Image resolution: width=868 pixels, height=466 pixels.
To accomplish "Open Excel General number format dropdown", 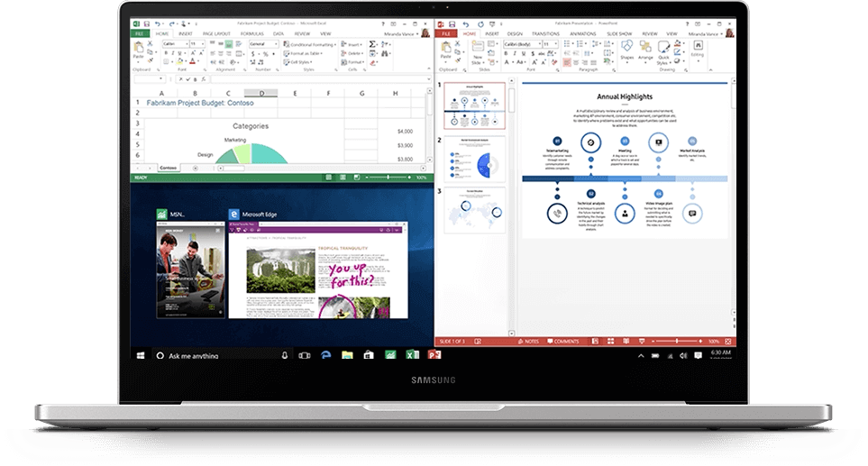I will pyautogui.click(x=276, y=44).
